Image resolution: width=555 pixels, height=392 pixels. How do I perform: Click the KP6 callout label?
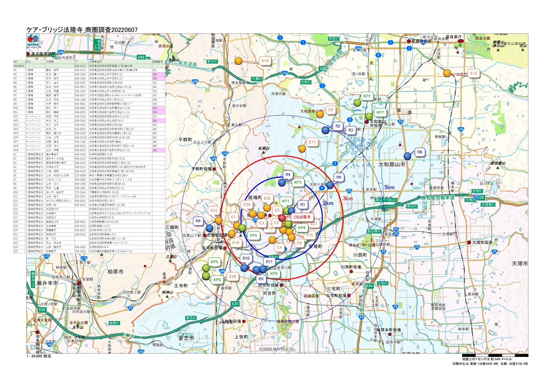302,228
